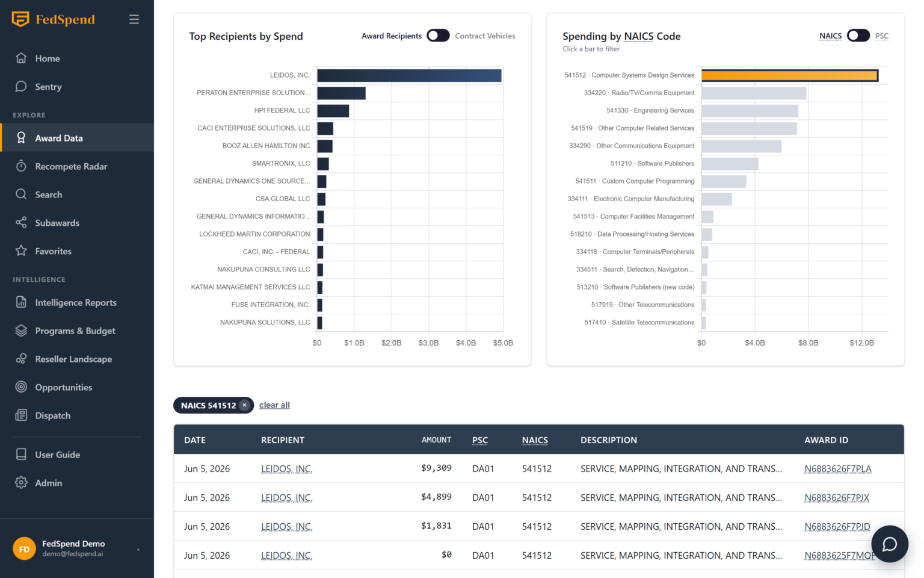Click the Opportunities target icon
This screenshot has height=578, width=924.
pyautogui.click(x=21, y=387)
